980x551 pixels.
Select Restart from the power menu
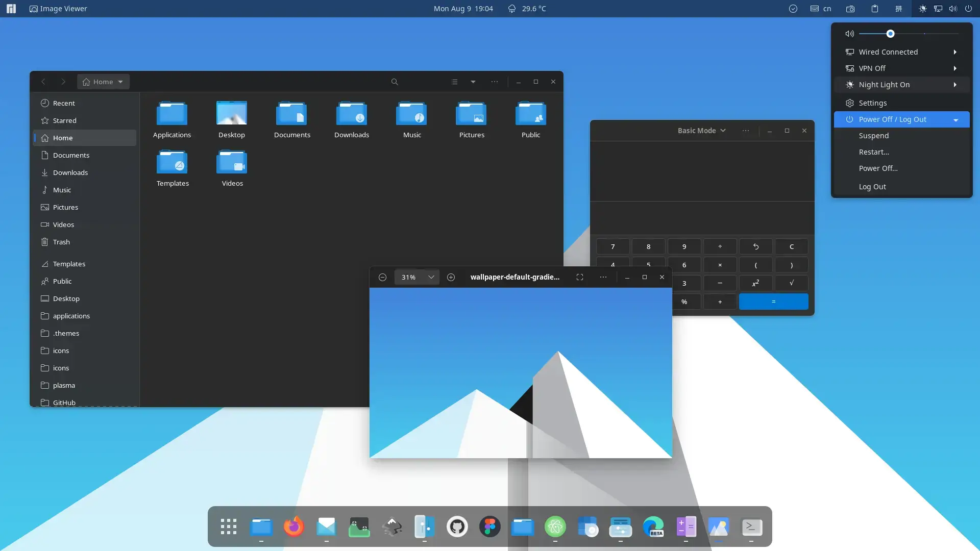click(874, 152)
